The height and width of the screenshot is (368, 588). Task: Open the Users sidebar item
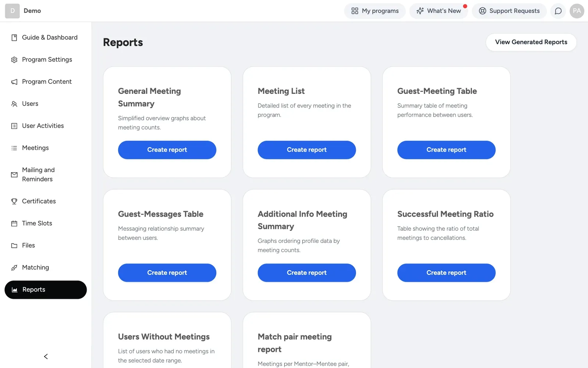click(46, 104)
